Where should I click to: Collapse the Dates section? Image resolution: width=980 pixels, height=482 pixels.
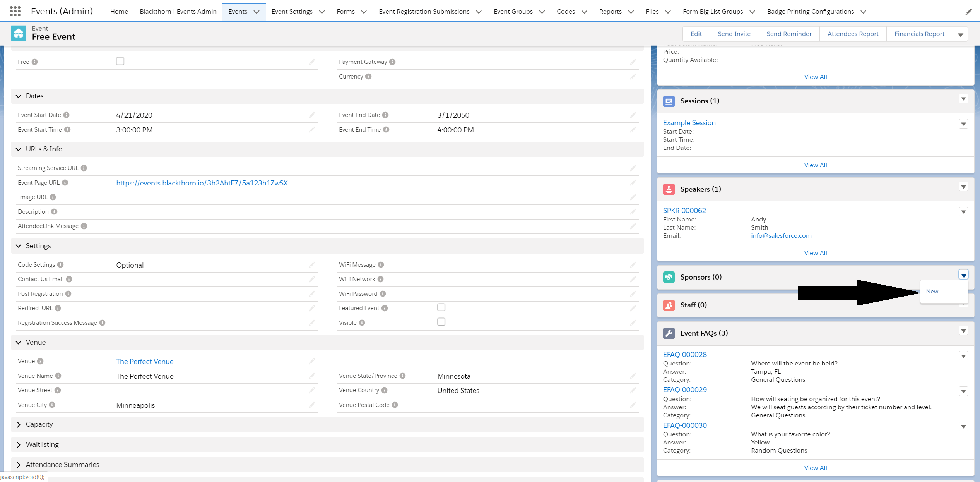pos(19,96)
